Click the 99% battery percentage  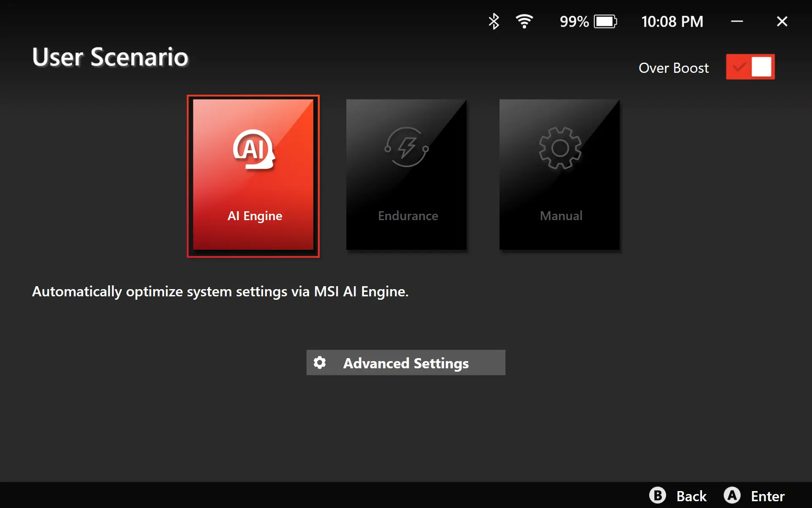[x=574, y=22]
